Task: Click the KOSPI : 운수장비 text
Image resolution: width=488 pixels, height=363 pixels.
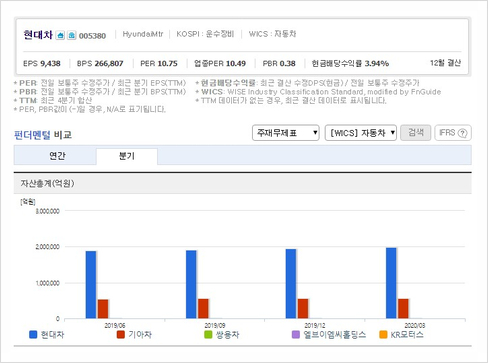Action: pyautogui.click(x=205, y=34)
